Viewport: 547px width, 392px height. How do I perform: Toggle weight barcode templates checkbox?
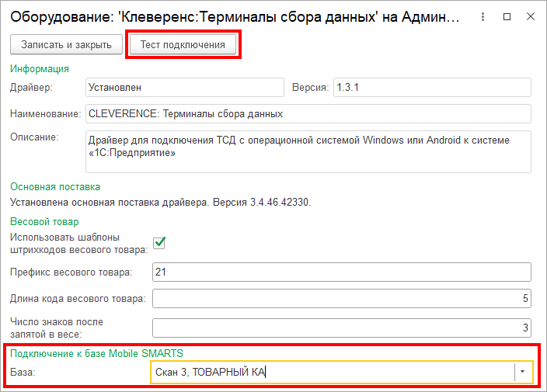(159, 243)
